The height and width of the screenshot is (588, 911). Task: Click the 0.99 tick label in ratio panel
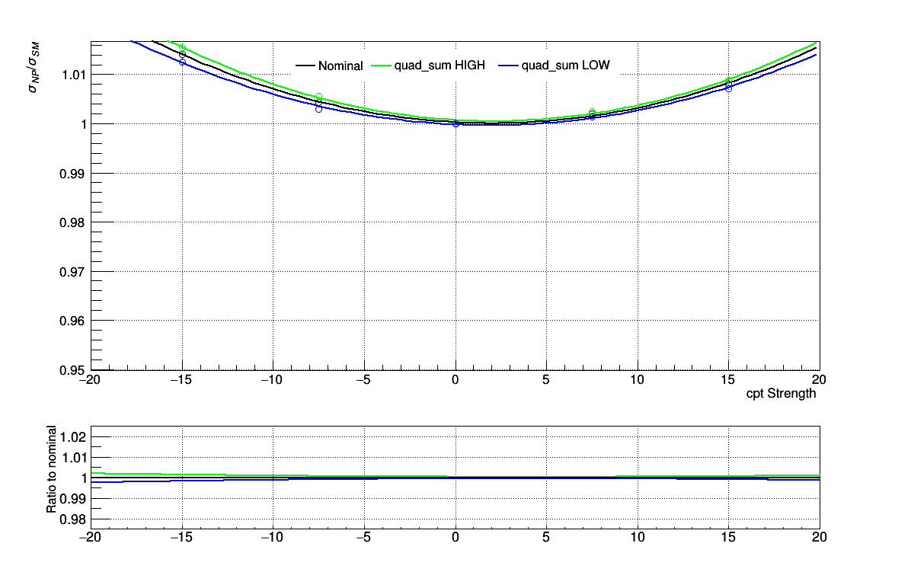click(x=74, y=499)
